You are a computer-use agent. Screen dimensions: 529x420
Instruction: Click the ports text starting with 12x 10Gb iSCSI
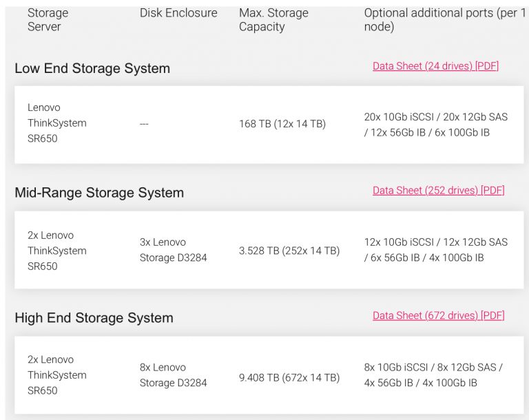(435, 250)
